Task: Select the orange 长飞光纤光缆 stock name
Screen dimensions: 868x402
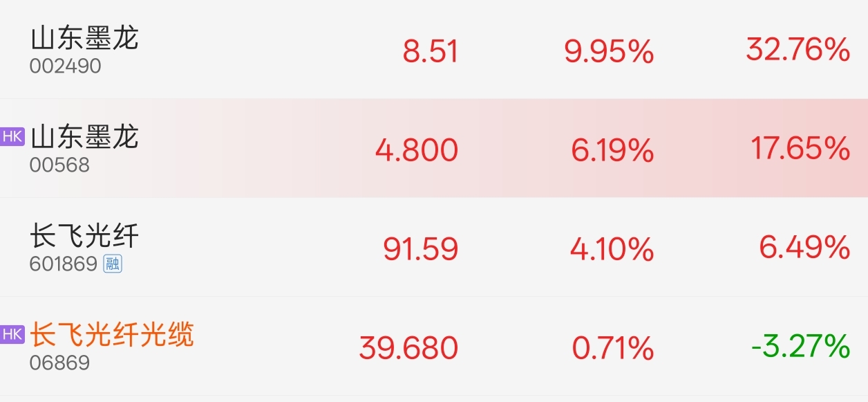Action: coord(111,335)
